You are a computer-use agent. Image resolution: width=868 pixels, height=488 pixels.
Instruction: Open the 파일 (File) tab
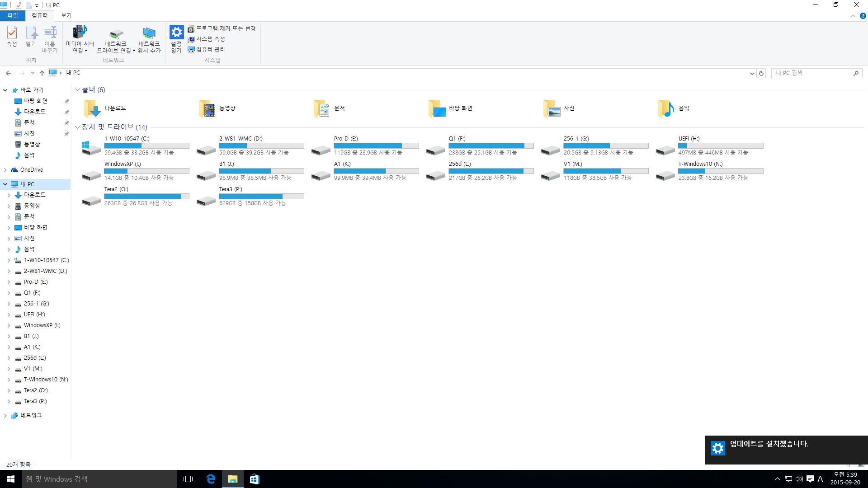click(13, 15)
